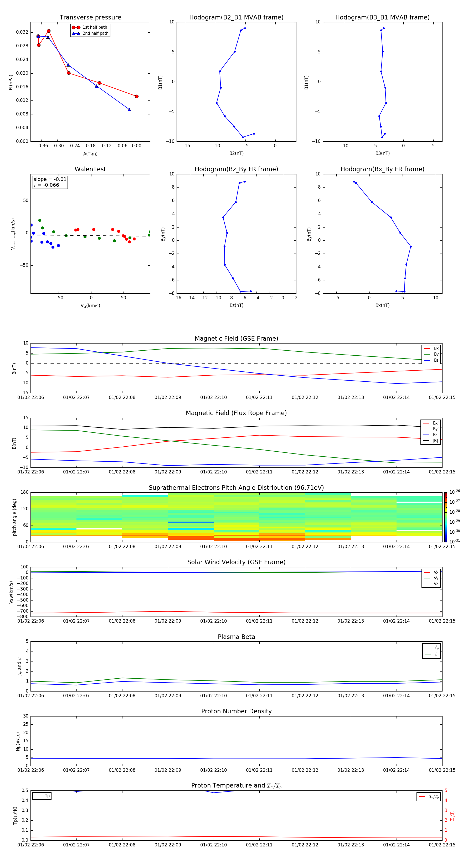Click the 'By' entry in GSE magnetic legend
The image size is (473, 868).
coord(431,354)
